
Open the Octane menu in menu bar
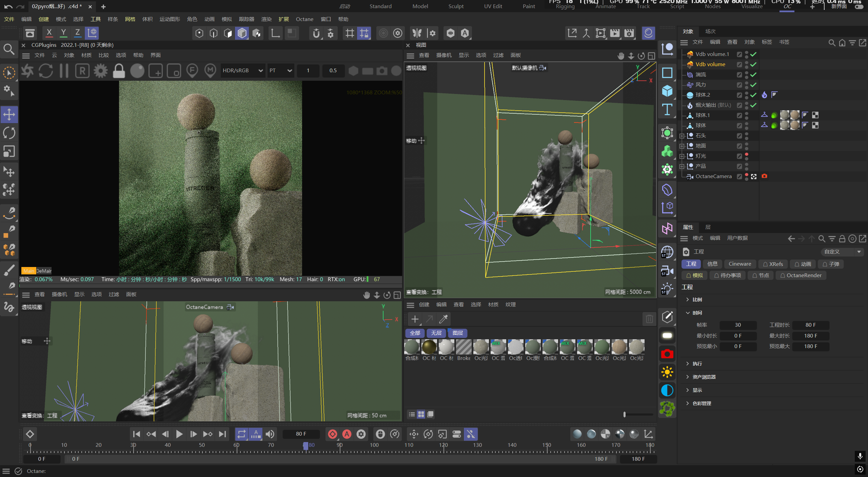point(304,19)
